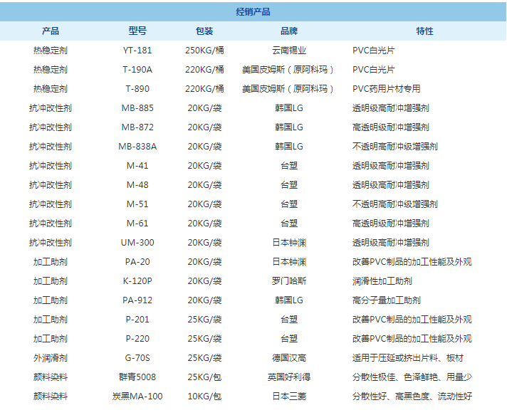Screen dimensions: 507x420
Task: Select model cell P-220
Action: click(x=137, y=339)
